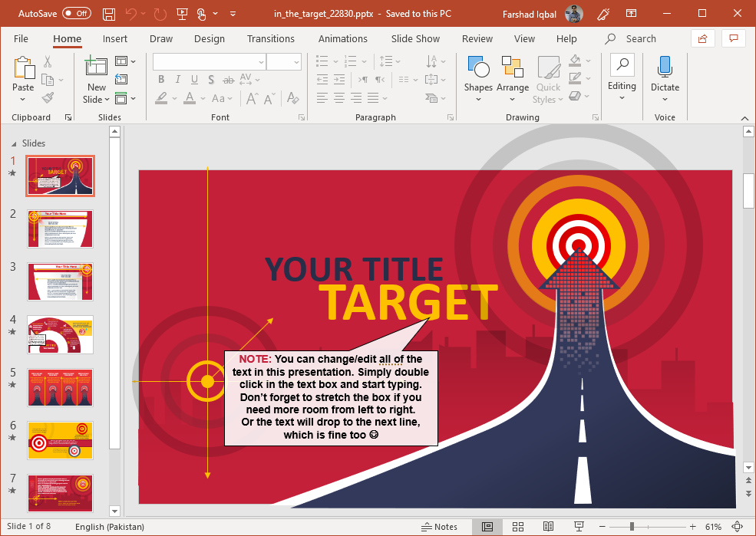Open the Transitions tab
756x536 pixels.
(270, 38)
